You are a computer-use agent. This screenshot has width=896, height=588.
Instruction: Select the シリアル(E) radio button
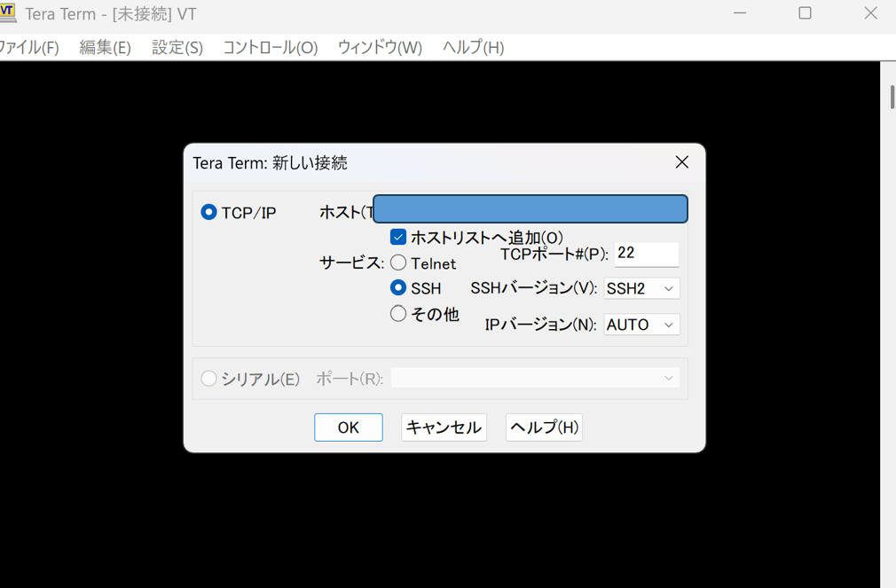(x=208, y=379)
